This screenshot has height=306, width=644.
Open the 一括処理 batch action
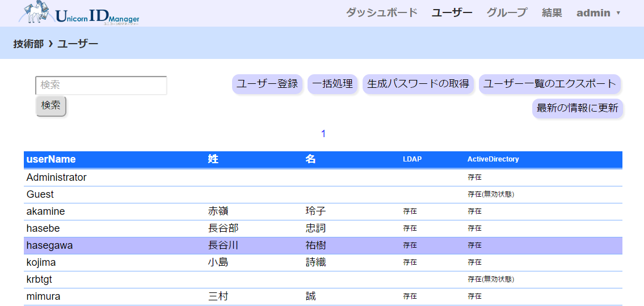[332, 84]
